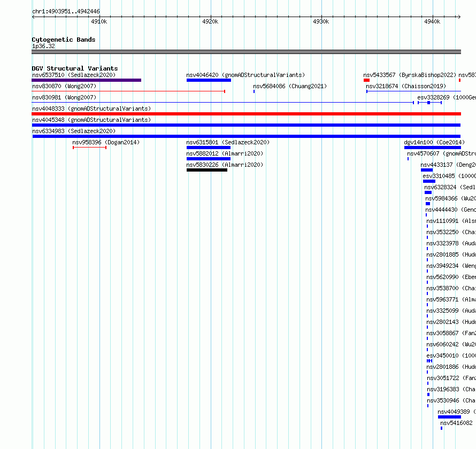This screenshot has height=449, width=476.
Task: Click the nsv6537510 (Sedlazeck2020) variant label
Action: [74, 75]
